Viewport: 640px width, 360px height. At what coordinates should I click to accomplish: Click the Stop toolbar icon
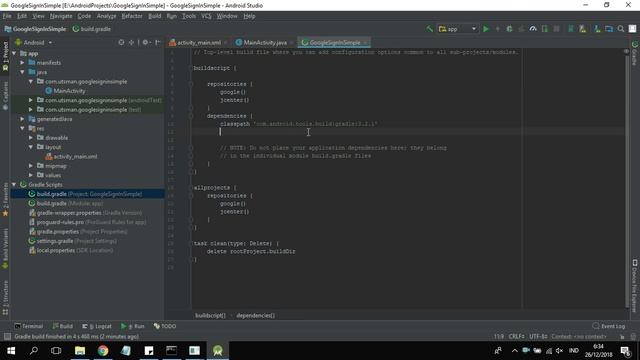pos(556,29)
